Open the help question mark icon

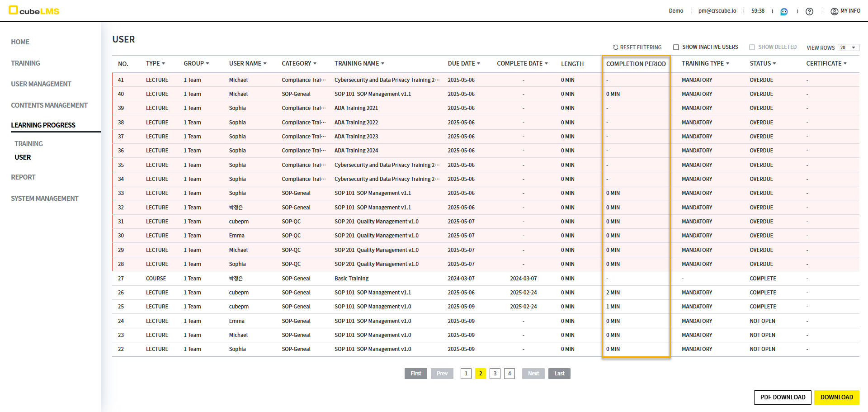coord(809,11)
